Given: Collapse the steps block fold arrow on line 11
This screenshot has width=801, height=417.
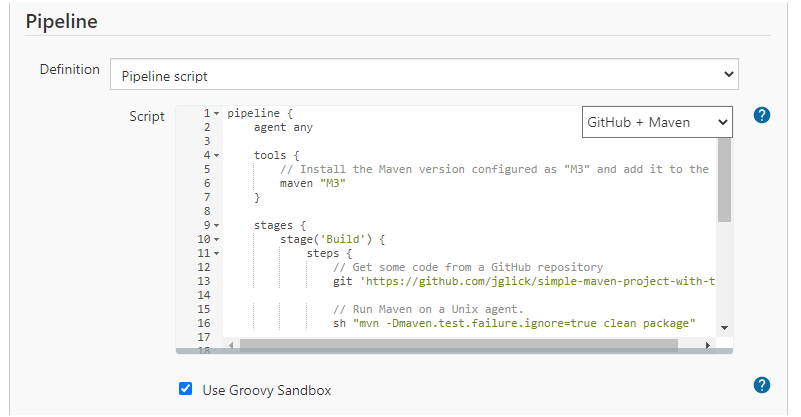Looking at the screenshot, I should click(x=217, y=253).
